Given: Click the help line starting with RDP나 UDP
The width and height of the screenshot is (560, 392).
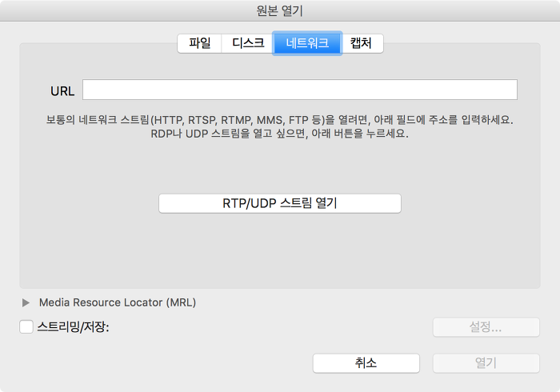Looking at the screenshot, I should [280, 134].
